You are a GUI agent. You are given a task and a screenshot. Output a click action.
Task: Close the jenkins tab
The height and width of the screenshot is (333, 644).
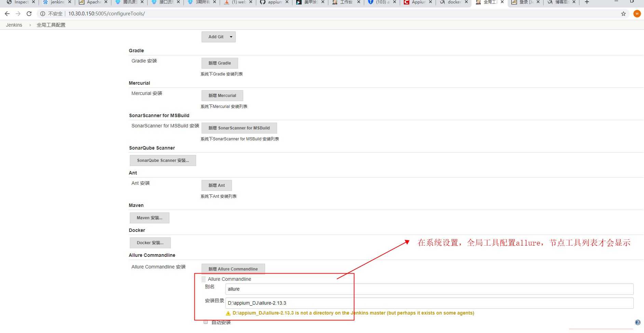click(x=70, y=2)
